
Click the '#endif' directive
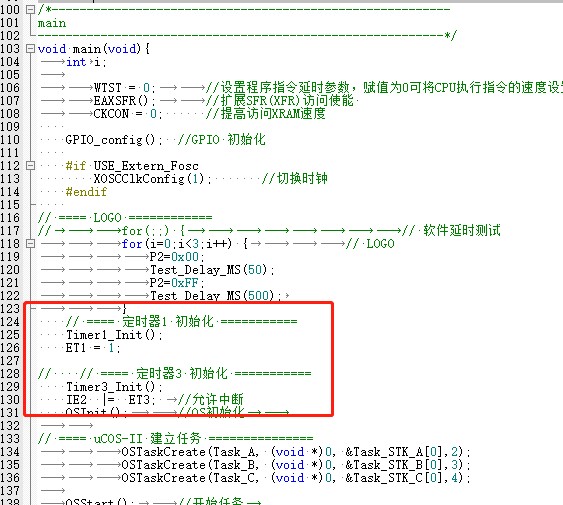tap(86, 192)
